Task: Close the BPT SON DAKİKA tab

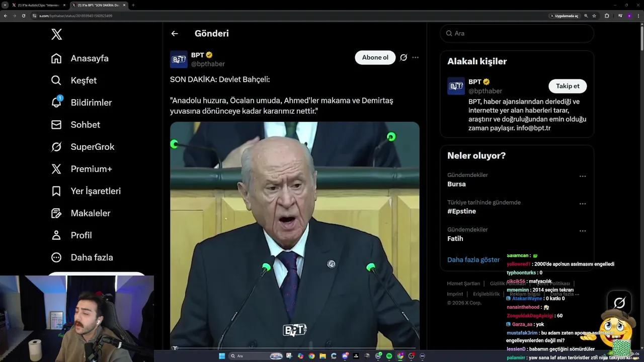Action: pos(124,5)
